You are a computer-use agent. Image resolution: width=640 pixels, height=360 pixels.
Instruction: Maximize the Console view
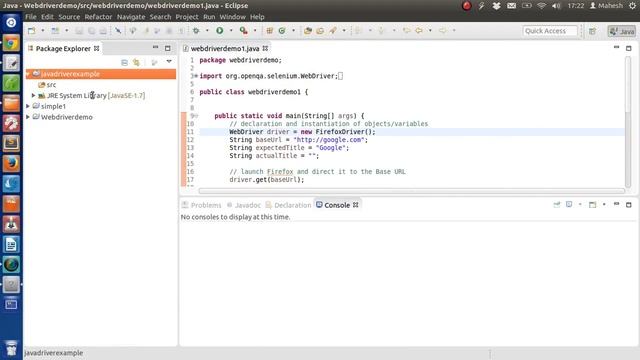point(629,204)
